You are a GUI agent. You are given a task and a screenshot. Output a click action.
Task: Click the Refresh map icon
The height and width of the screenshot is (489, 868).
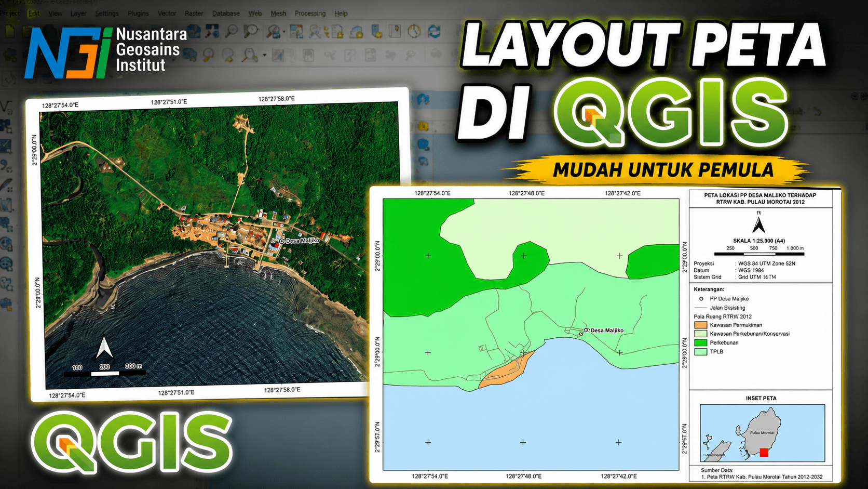pos(434,32)
